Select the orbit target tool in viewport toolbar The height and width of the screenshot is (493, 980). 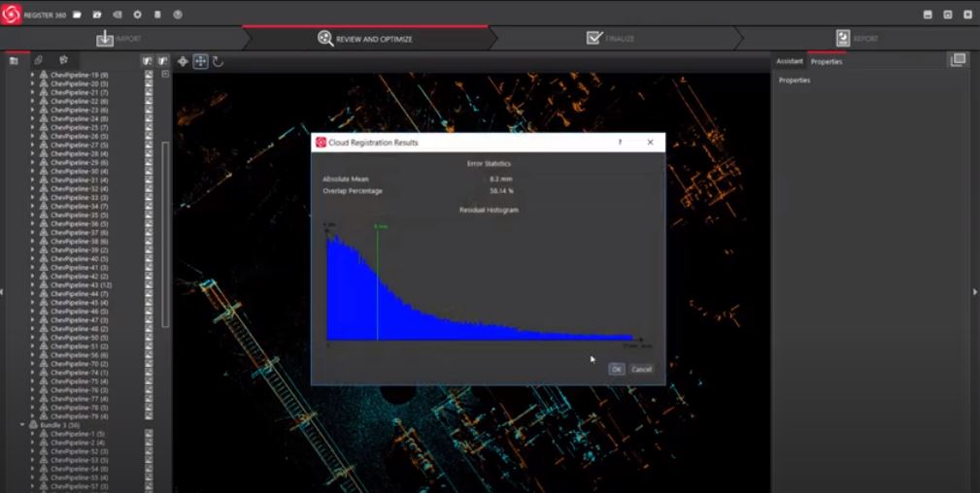183,61
